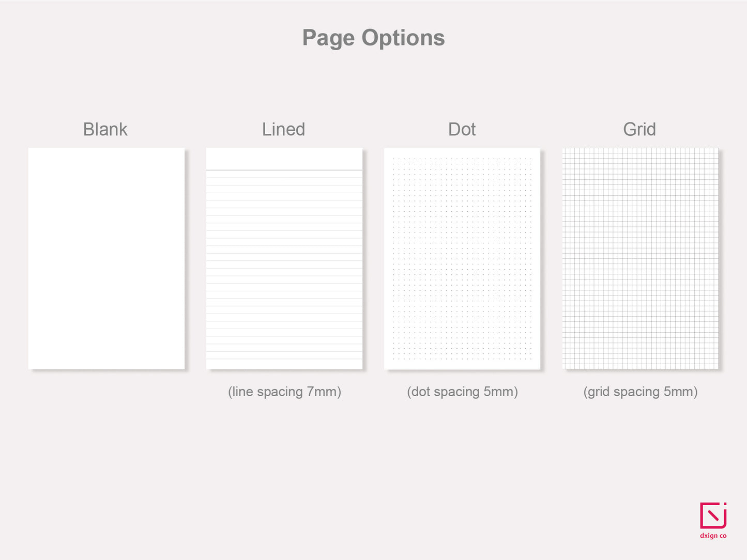The height and width of the screenshot is (560, 747).
Task: Click the dark header rule on Lined page
Action: 284,170
